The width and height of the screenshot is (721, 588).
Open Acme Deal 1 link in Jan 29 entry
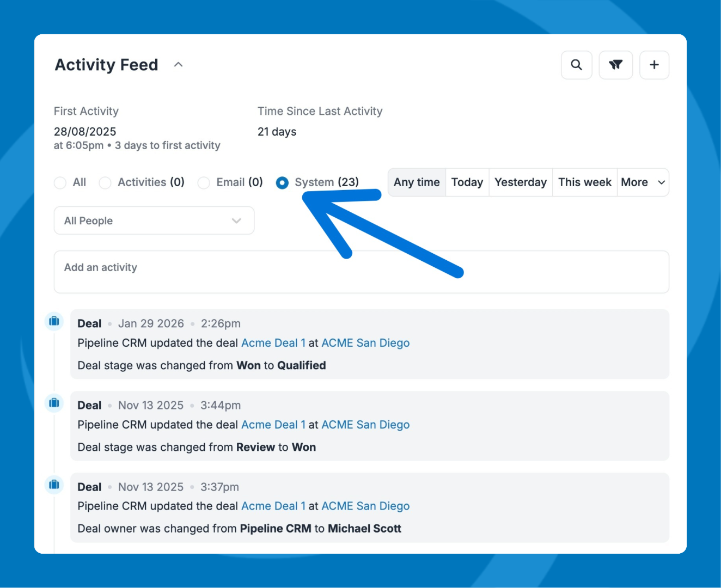coord(273,343)
